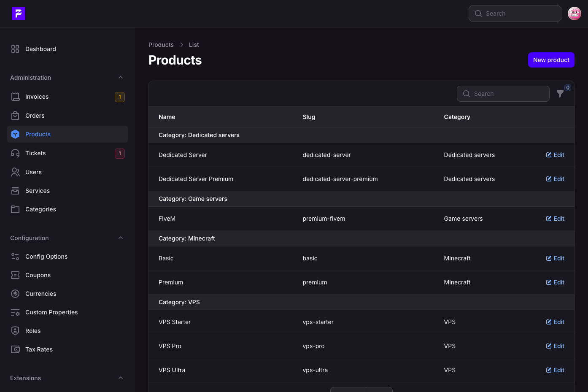588x392 pixels.
Task: Click the Users people icon
Action: [15, 172]
